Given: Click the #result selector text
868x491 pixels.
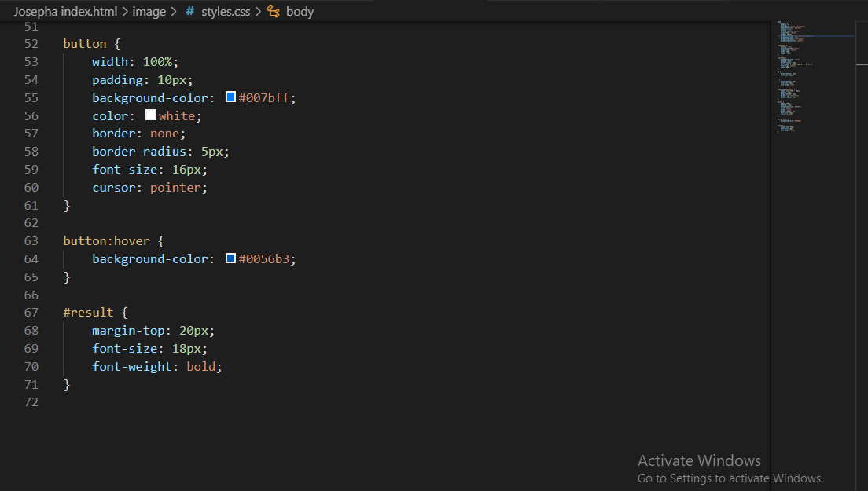Looking at the screenshot, I should tap(89, 313).
